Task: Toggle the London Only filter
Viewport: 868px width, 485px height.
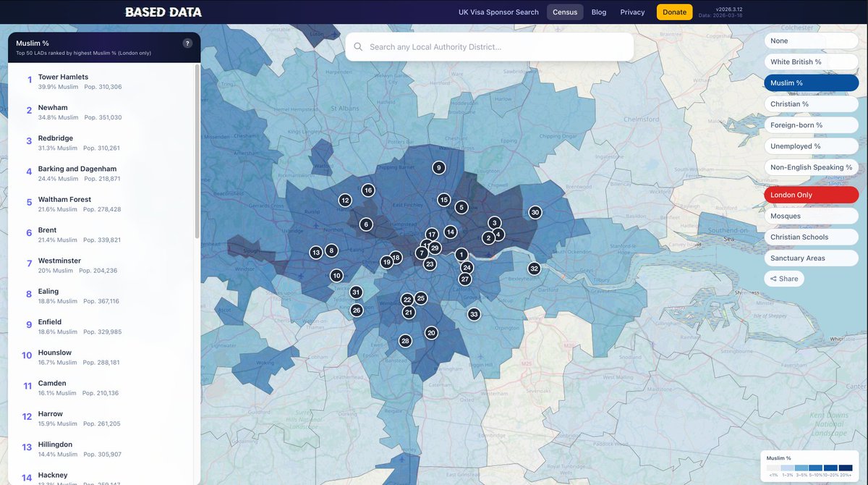Action: click(811, 195)
